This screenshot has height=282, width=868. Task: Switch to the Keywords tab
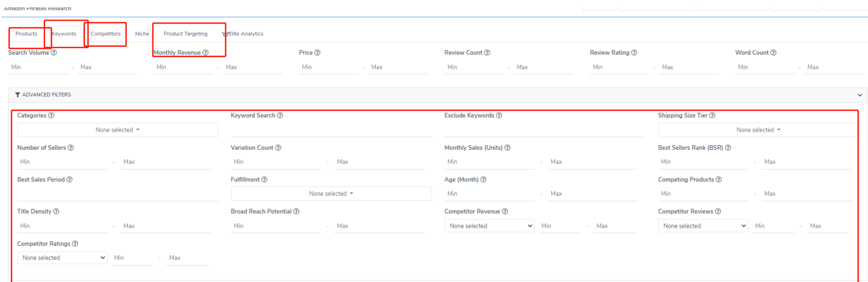click(x=64, y=34)
